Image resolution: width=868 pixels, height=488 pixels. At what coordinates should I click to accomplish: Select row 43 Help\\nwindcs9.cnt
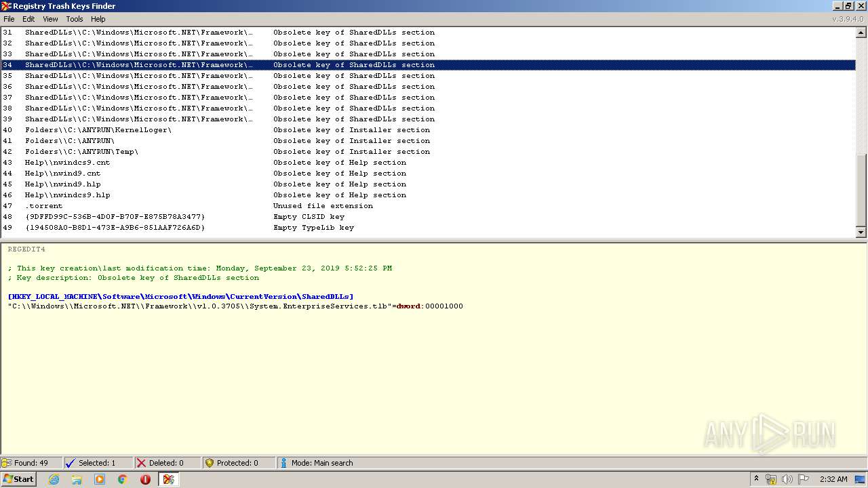pyautogui.click(x=428, y=163)
